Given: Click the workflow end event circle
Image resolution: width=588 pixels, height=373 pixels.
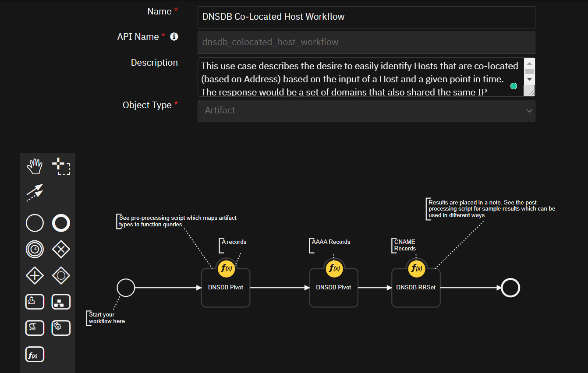Looking at the screenshot, I should click(510, 288).
